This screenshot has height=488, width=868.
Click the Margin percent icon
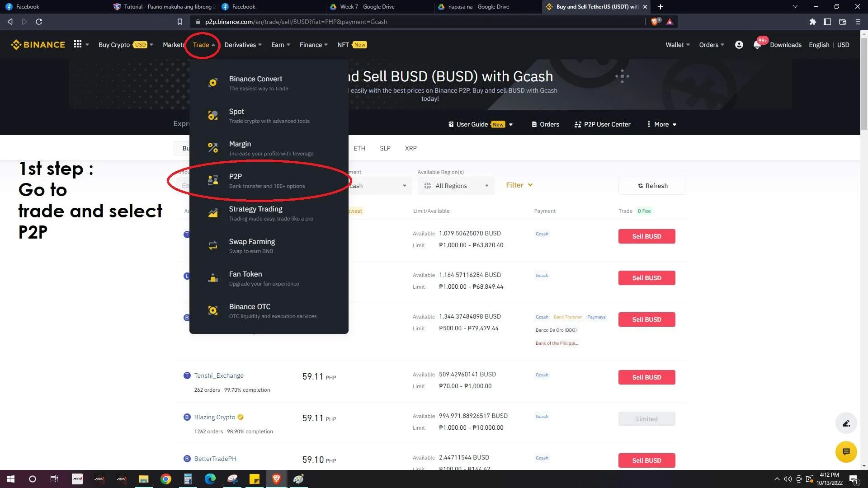[x=213, y=148]
